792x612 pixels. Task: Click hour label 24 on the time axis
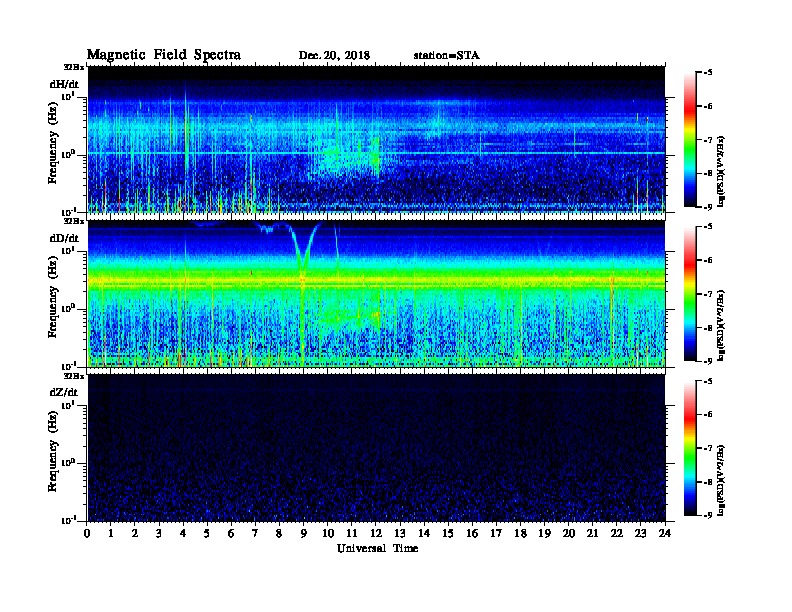pos(665,533)
